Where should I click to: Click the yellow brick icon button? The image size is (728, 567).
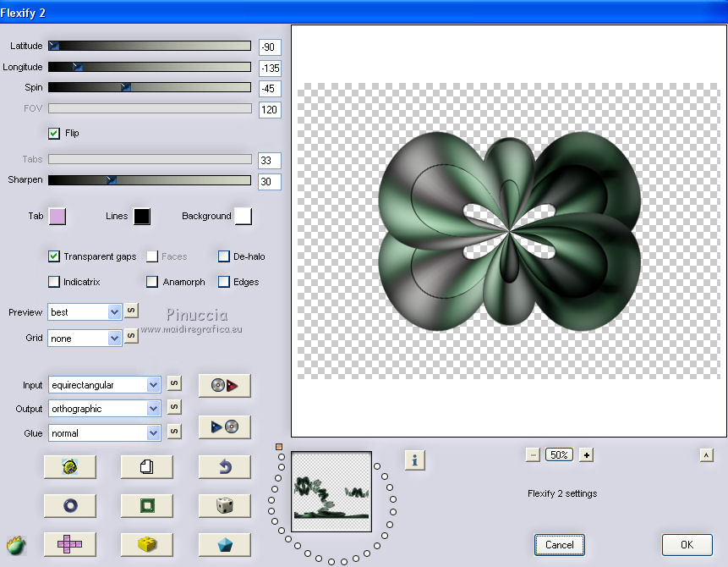click(x=147, y=544)
